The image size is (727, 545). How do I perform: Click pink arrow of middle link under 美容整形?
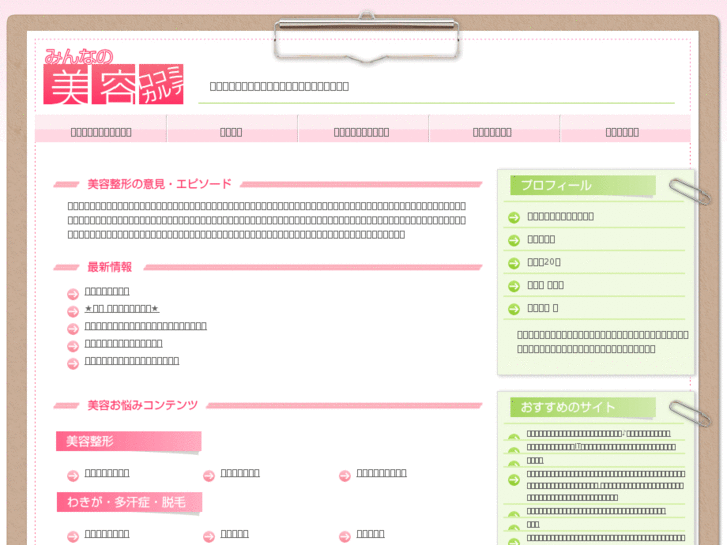[209, 476]
